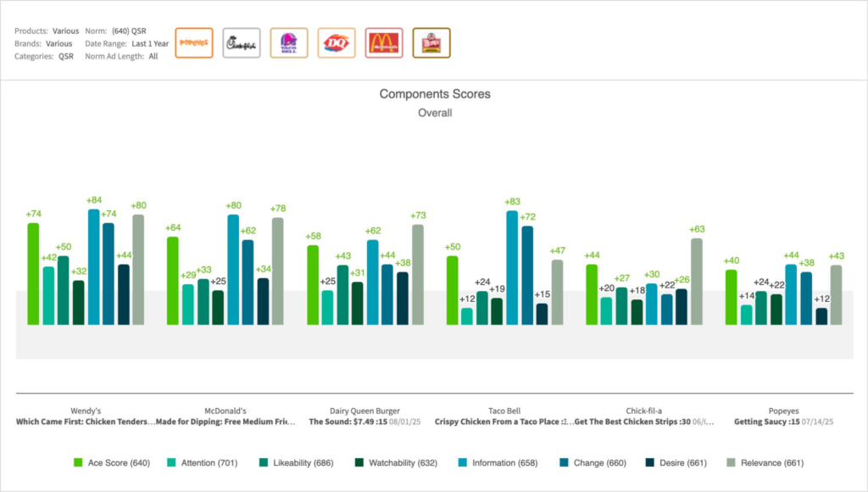Toggle Change (660) legend swatch

coord(564,462)
